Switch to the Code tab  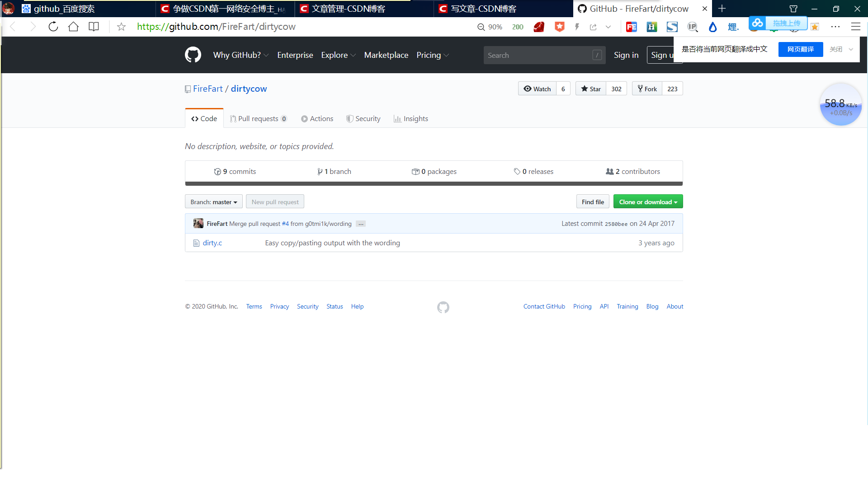204,118
